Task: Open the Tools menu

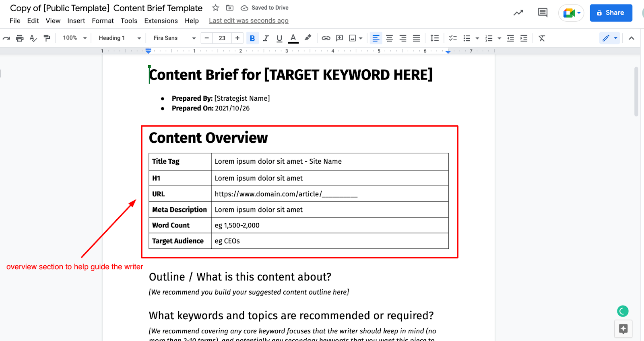Action: 129,21
